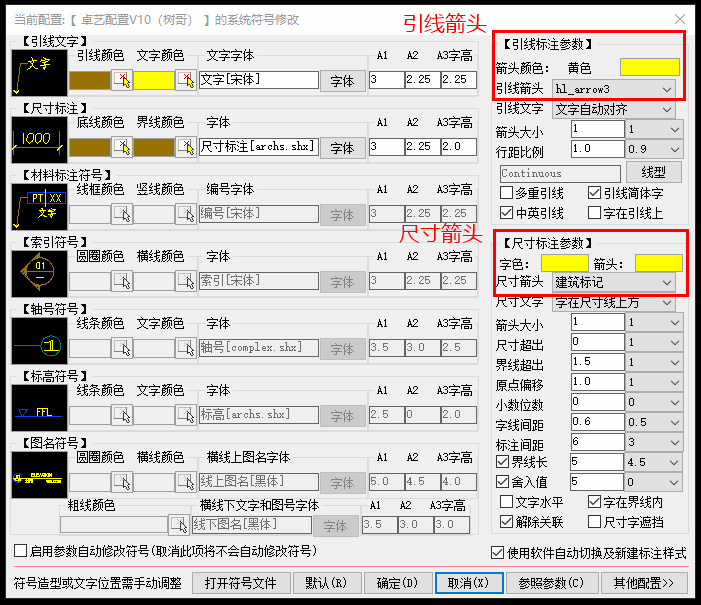Image resolution: width=701 pixels, height=605 pixels.
Task: Close the dialog with the X icon
Action: point(680,19)
